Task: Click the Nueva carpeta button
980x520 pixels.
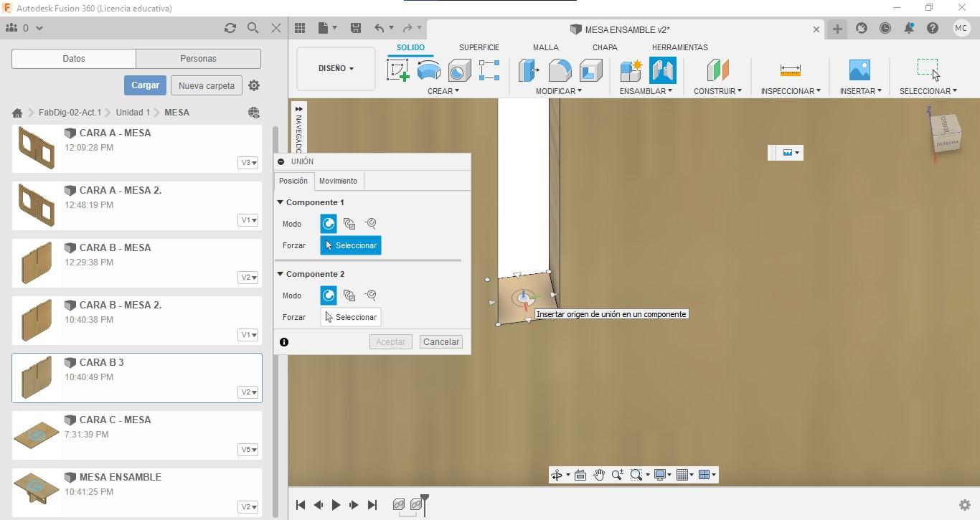Action: point(207,85)
